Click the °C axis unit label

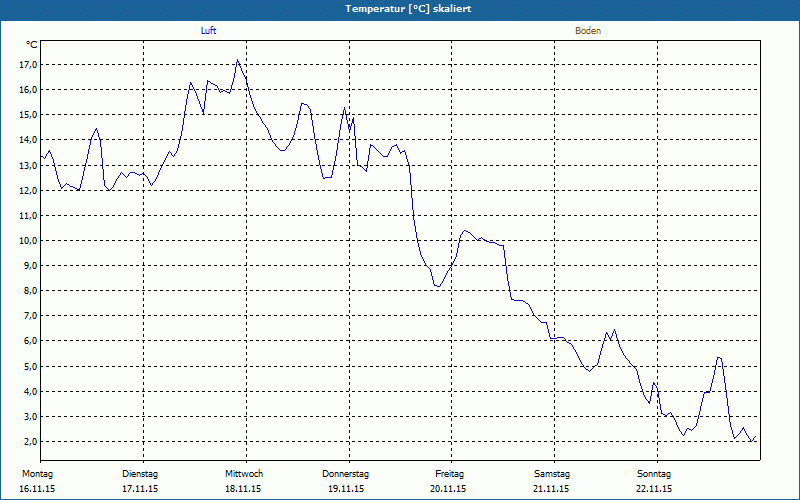[32, 45]
